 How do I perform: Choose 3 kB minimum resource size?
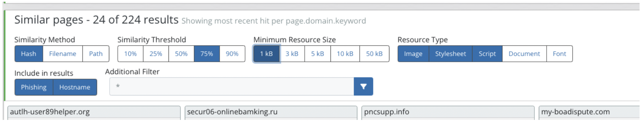(292, 54)
